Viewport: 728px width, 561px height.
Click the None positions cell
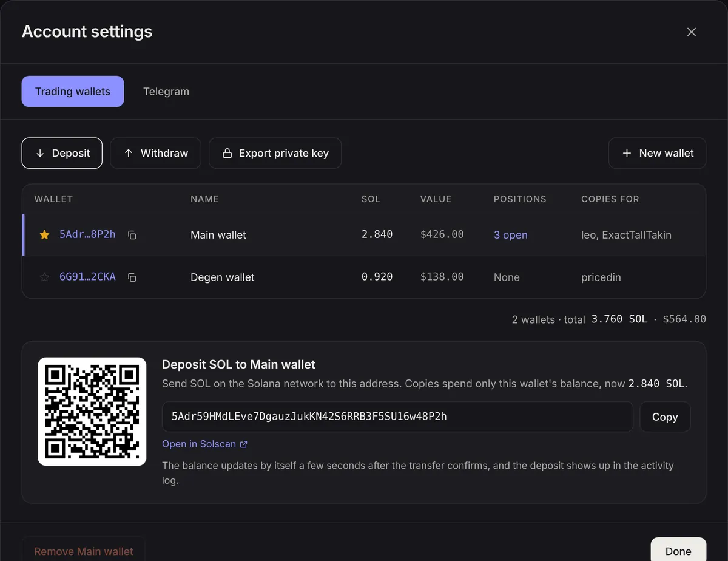(507, 277)
